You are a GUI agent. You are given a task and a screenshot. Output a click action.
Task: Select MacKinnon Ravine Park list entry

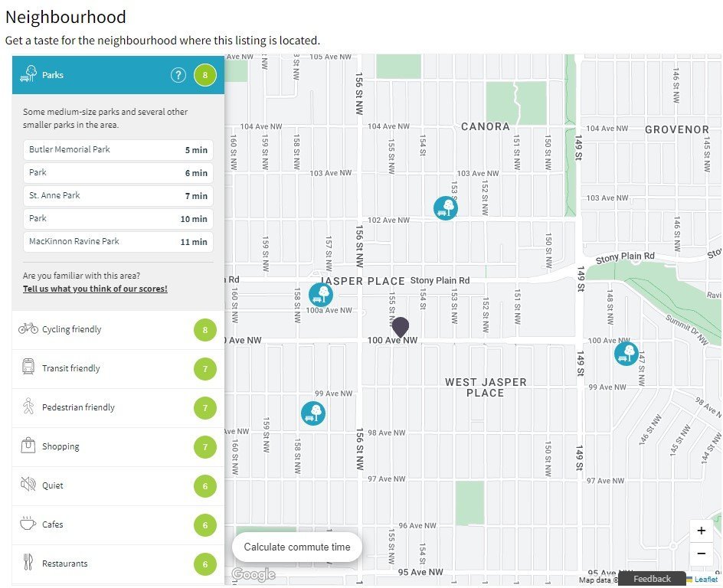coord(118,241)
